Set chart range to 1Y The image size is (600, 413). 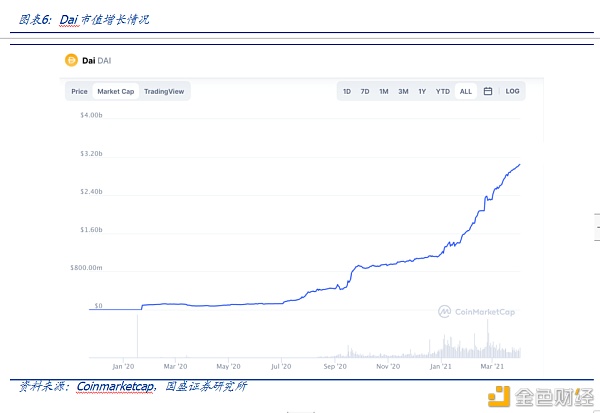(422, 91)
